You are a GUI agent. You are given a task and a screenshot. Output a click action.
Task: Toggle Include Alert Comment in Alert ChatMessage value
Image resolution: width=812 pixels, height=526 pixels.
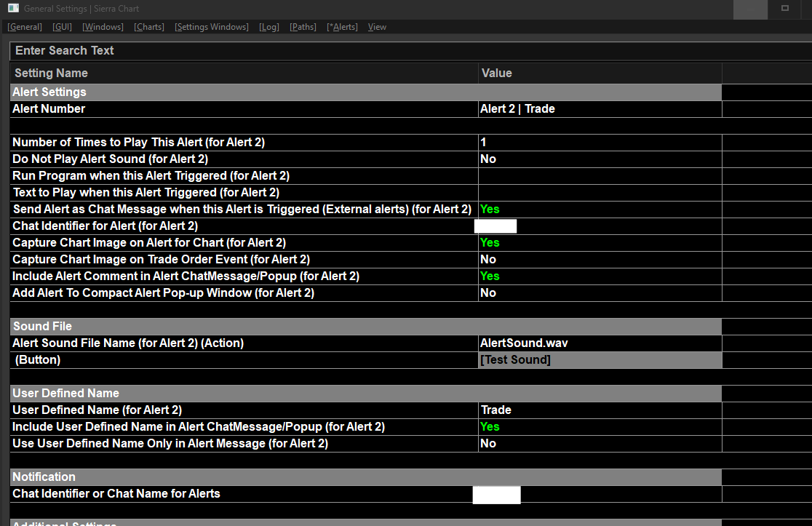pyautogui.click(x=600, y=276)
